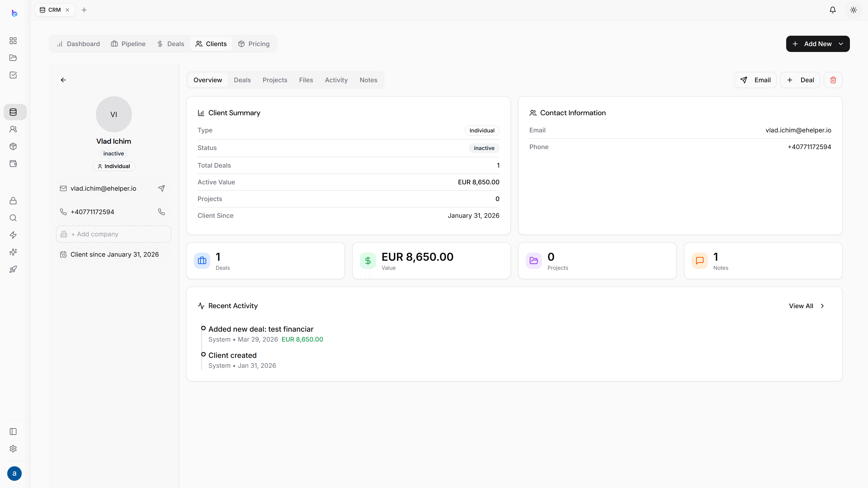The height and width of the screenshot is (488, 868).
Task: Click the EUR 8,650.00 Value card
Action: click(431, 261)
